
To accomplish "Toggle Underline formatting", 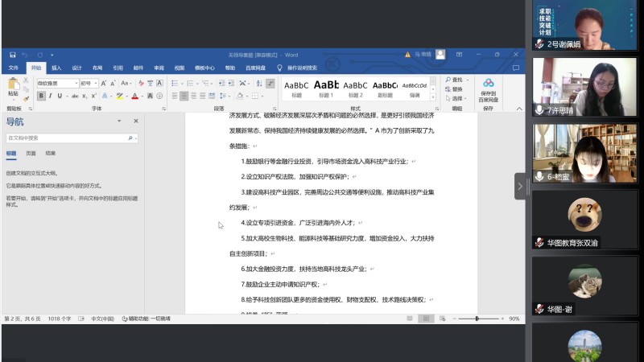I will point(60,96).
